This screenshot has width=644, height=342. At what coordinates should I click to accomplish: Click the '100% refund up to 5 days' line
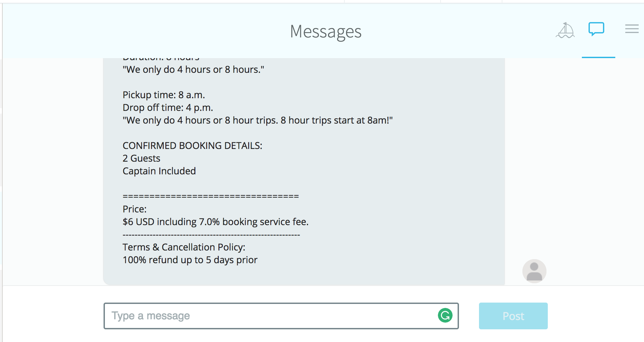click(x=190, y=260)
